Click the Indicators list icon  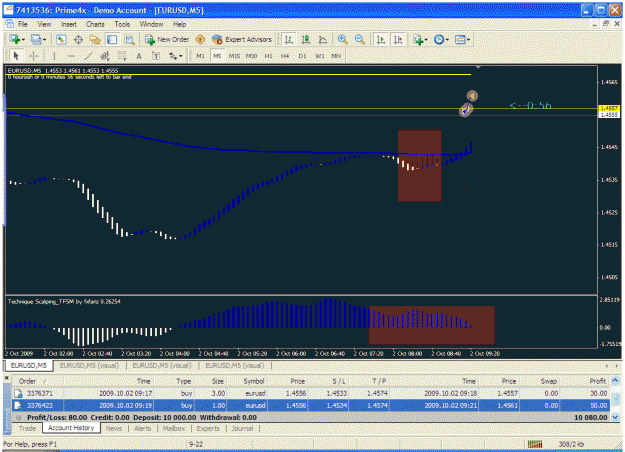click(418, 39)
